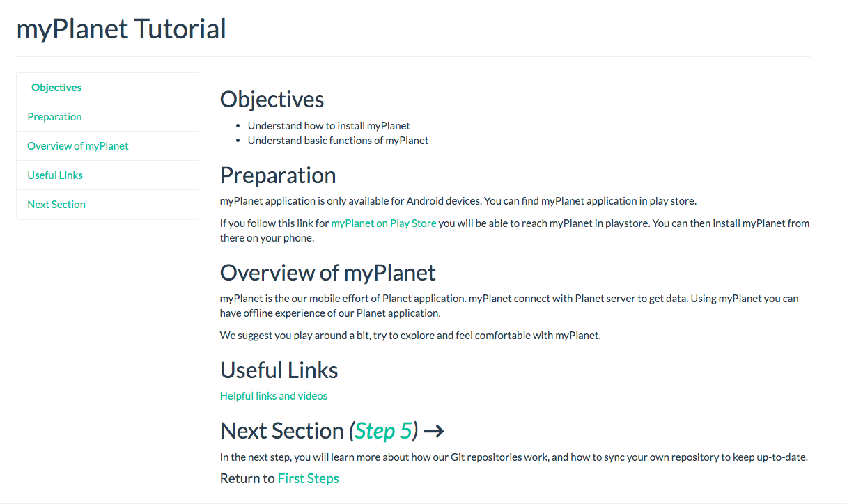
Task: Click the "Return to" label text
Action: [x=246, y=478]
